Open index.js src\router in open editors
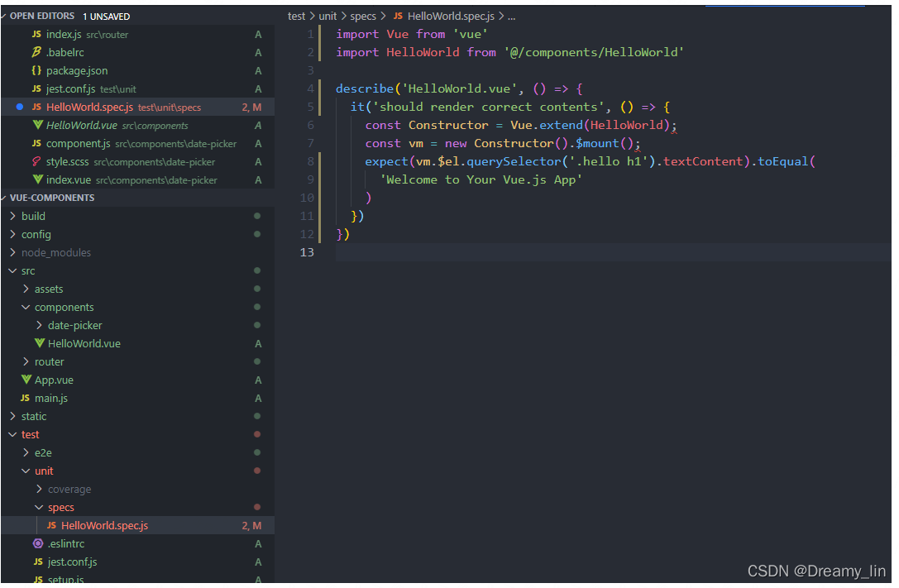The width and height of the screenshot is (899, 588). click(x=137, y=35)
